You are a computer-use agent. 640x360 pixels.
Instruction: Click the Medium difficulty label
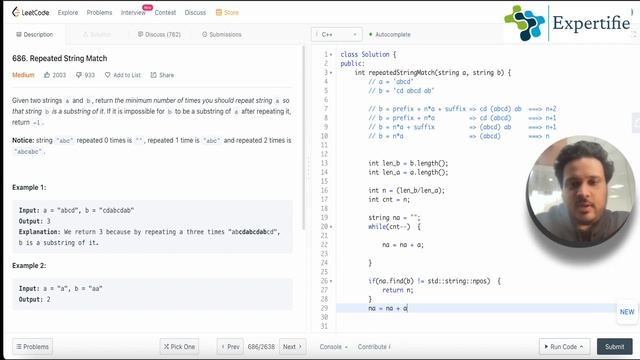(23, 75)
